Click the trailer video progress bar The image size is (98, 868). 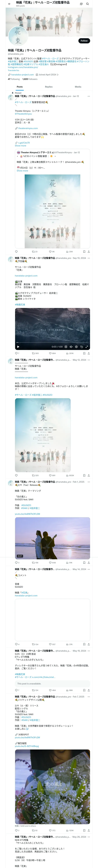[52, 343]
